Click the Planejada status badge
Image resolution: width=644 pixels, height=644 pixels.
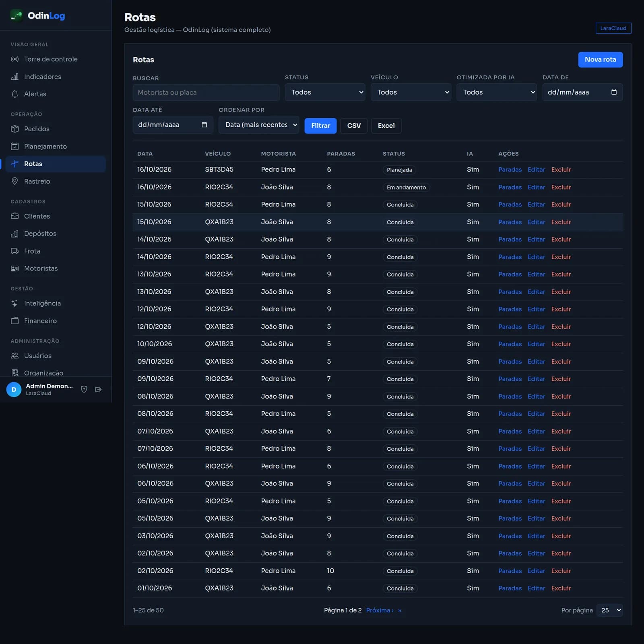pyautogui.click(x=399, y=170)
